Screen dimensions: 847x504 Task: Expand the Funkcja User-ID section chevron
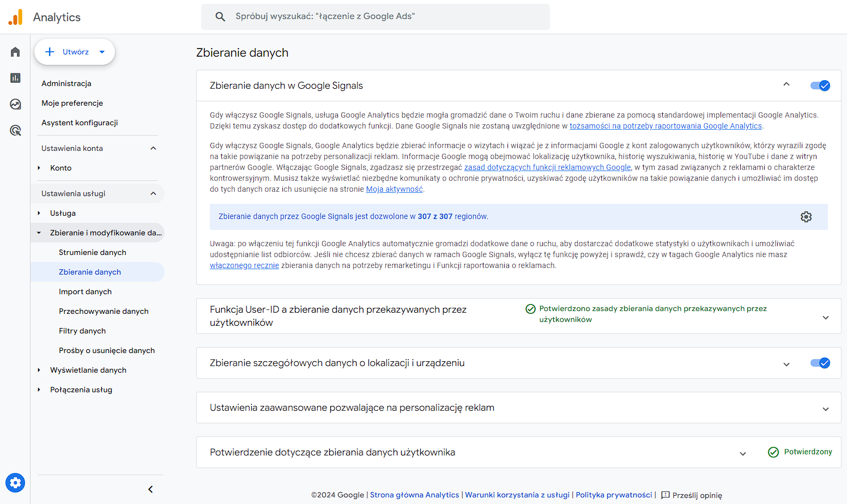point(826,318)
